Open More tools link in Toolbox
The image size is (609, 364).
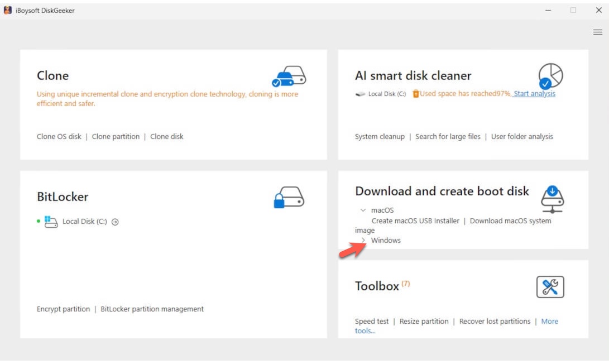click(549, 322)
